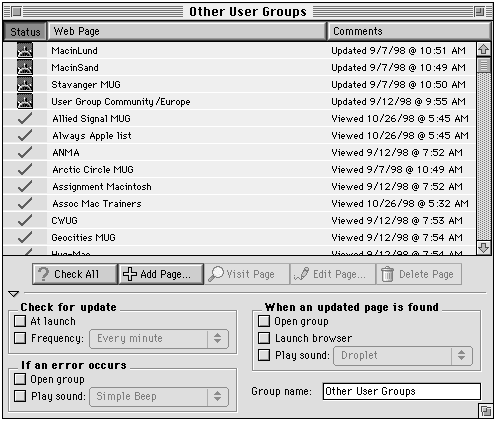Enable the At launch checkbox
This screenshot has width=496, height=421.
[20, 321]
